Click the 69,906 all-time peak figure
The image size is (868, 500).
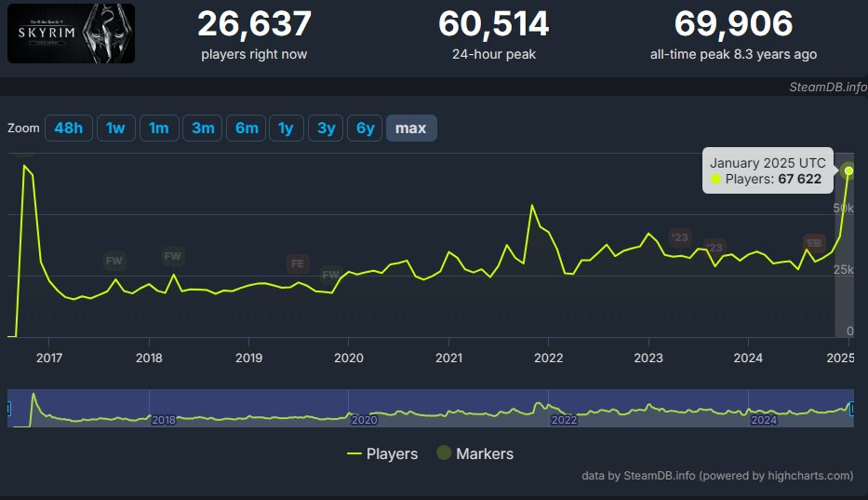pyautogui.click(x=733, y=24)
